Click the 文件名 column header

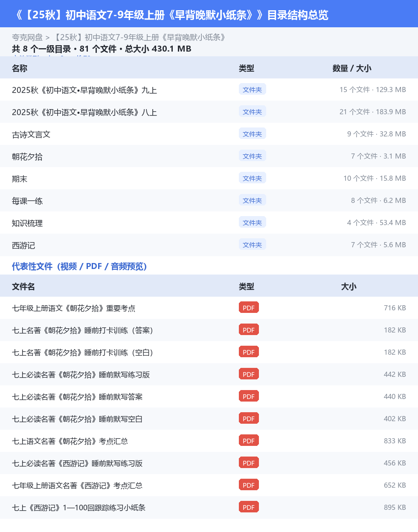tap(23, 286)
